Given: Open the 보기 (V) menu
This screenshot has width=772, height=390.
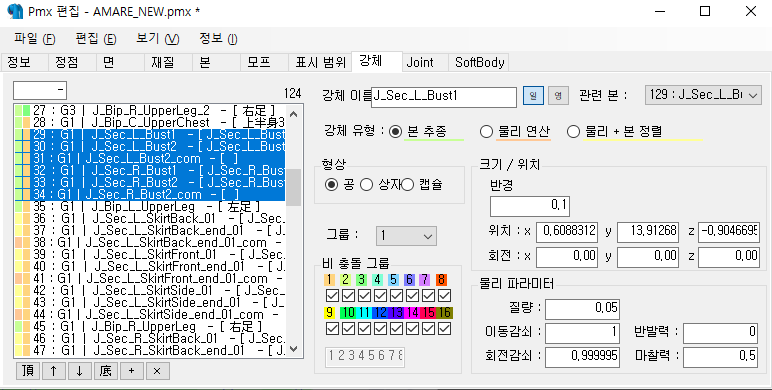Looking at the screenshot, I should 158,39.
